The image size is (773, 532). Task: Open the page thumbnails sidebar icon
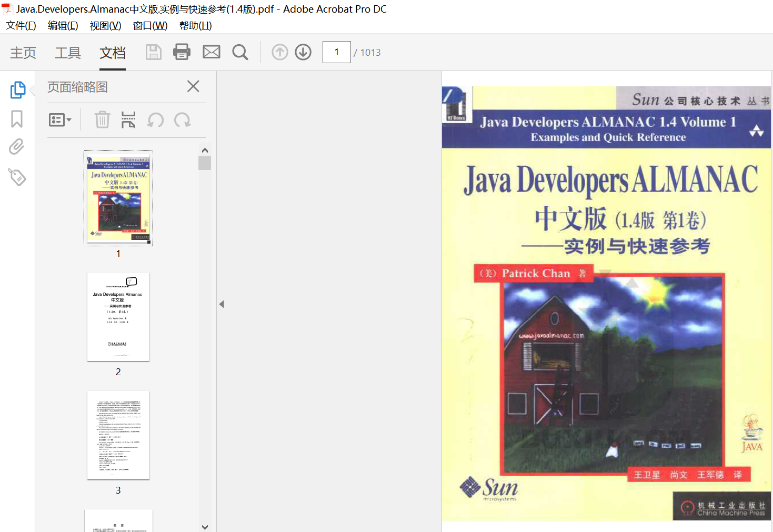click(17, 89)
